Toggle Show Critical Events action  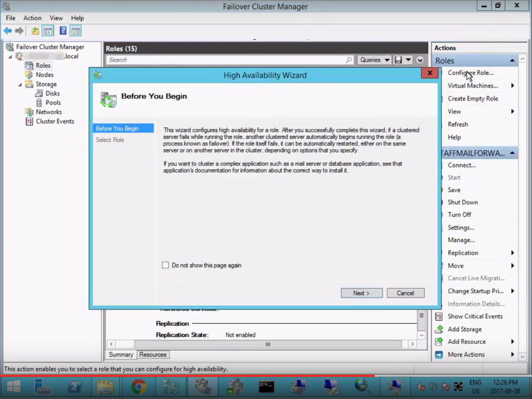(x=475, y=316)
